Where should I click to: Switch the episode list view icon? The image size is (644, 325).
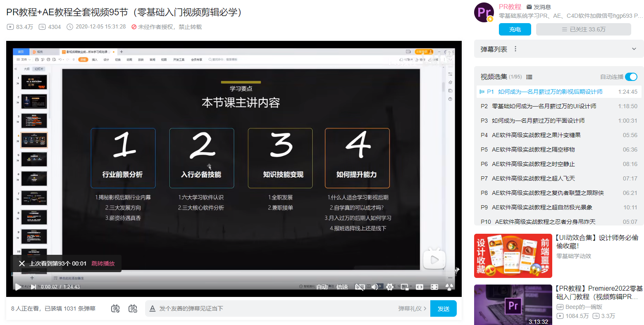point(529,77)
